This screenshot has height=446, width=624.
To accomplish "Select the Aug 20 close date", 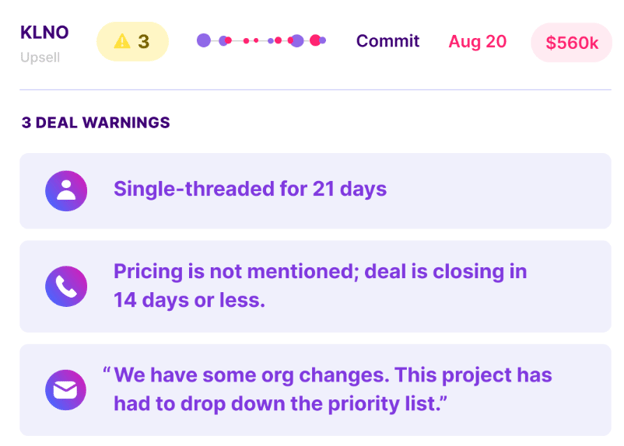I will [x=477, y=42].
